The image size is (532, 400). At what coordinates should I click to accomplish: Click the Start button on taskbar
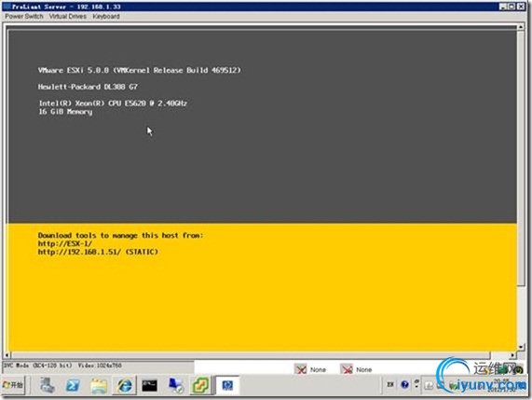pyautogui.click(x=13, y=385)
